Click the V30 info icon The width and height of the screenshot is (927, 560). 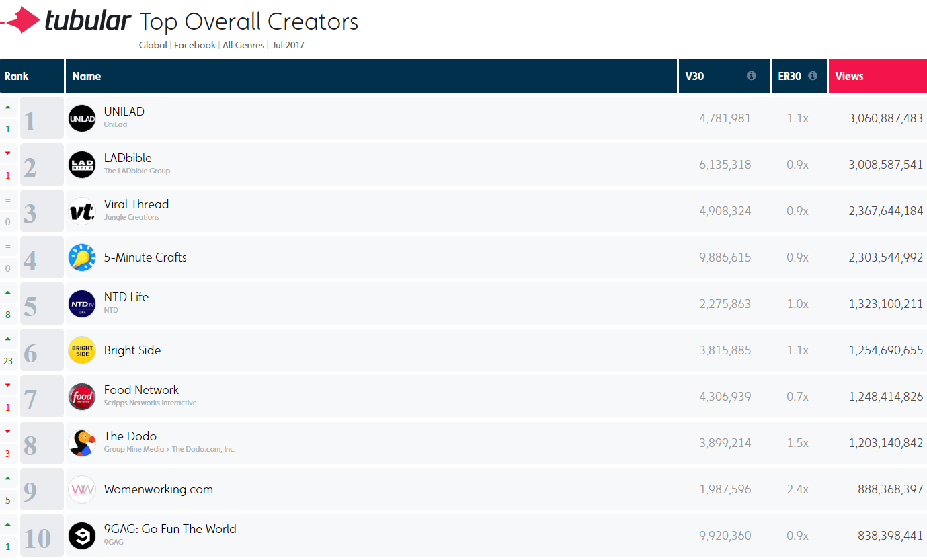pos(752,76)
